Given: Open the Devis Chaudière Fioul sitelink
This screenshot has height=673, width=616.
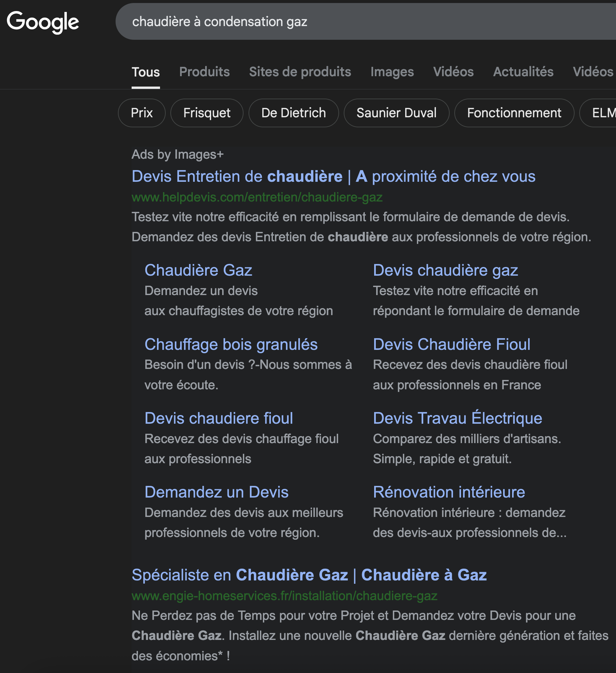Looking at the screenshot, I should (x=452, y=344).
